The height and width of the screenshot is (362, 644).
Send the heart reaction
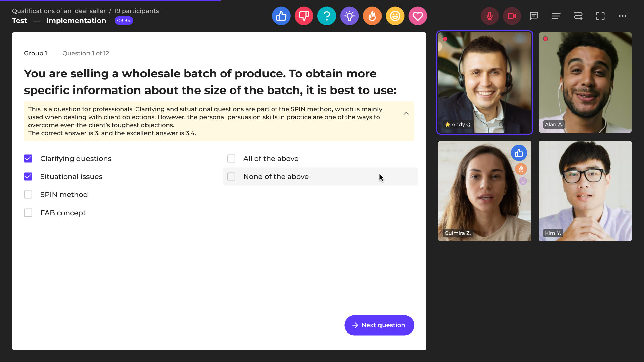point(418,16)
